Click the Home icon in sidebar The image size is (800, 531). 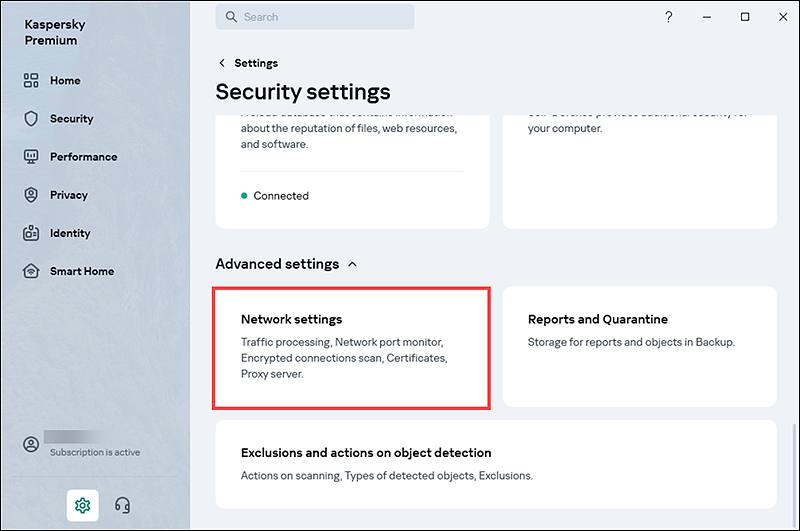pos(31,81)
